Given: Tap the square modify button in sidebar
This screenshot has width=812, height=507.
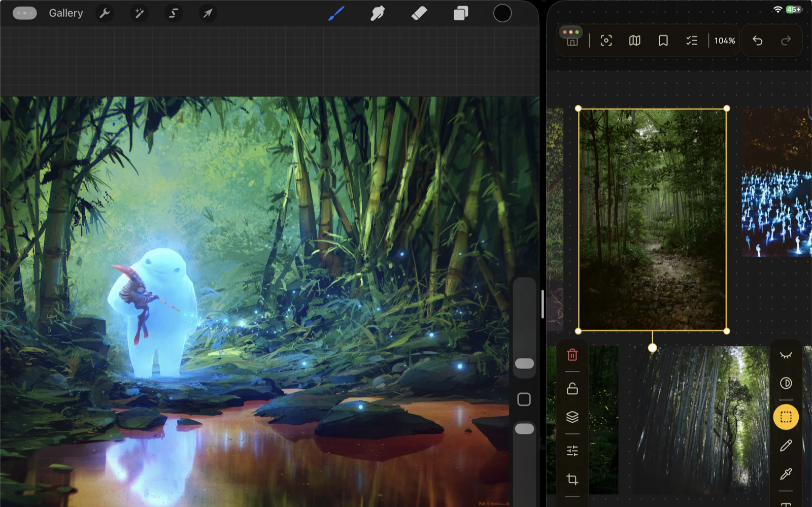Looking at the screenshot, I should click(x=524, y=399).
